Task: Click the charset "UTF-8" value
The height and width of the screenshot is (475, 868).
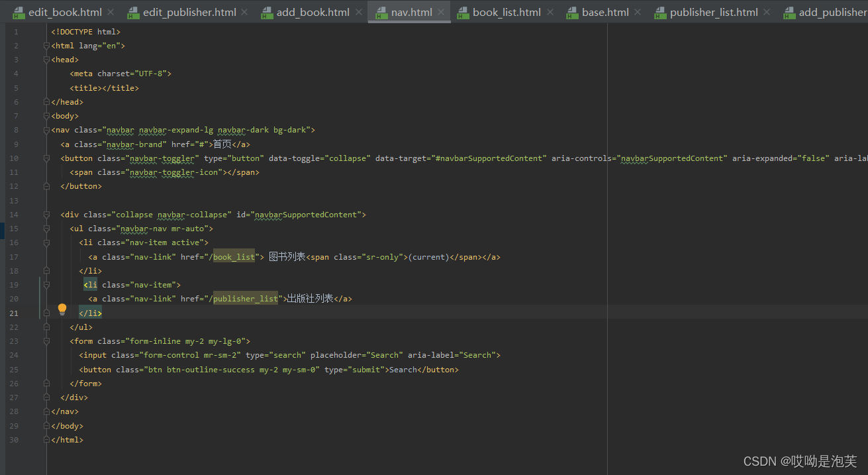Action: point(152,74)
